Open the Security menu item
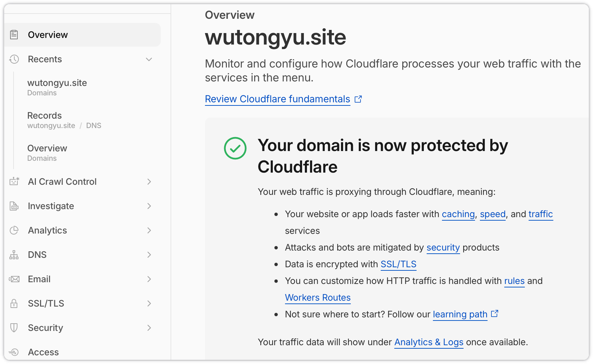593x364 pixels. (x=82, y=328)
